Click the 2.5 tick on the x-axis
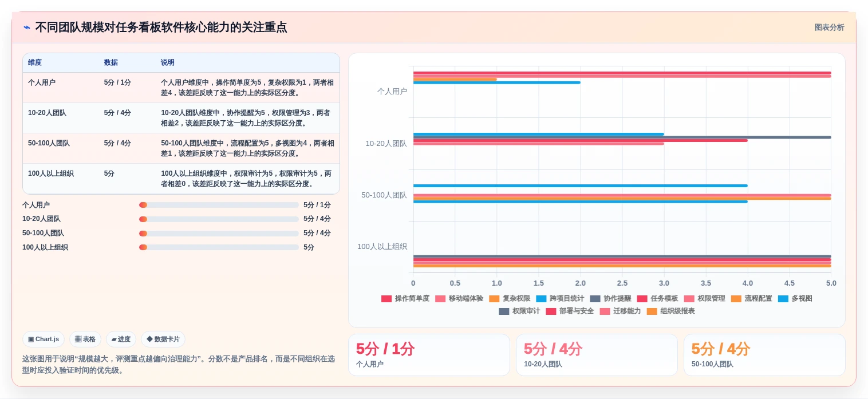The image size is (868, 399). pyautogui.click(x=622, y=283)
